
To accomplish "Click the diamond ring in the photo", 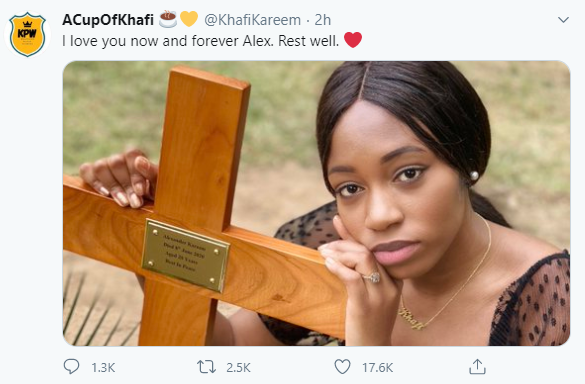I will [372, 277].
